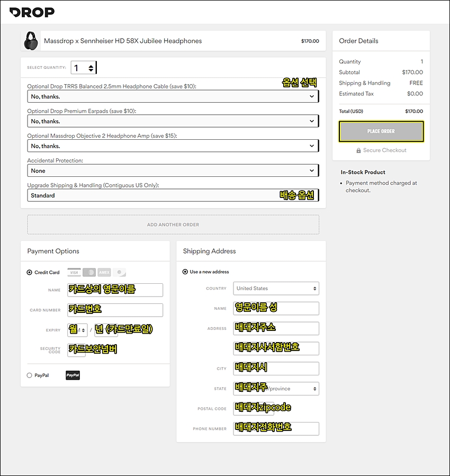450x476 pixels.
Task: Click the Card Number field
Action: [x=115, y=310]
